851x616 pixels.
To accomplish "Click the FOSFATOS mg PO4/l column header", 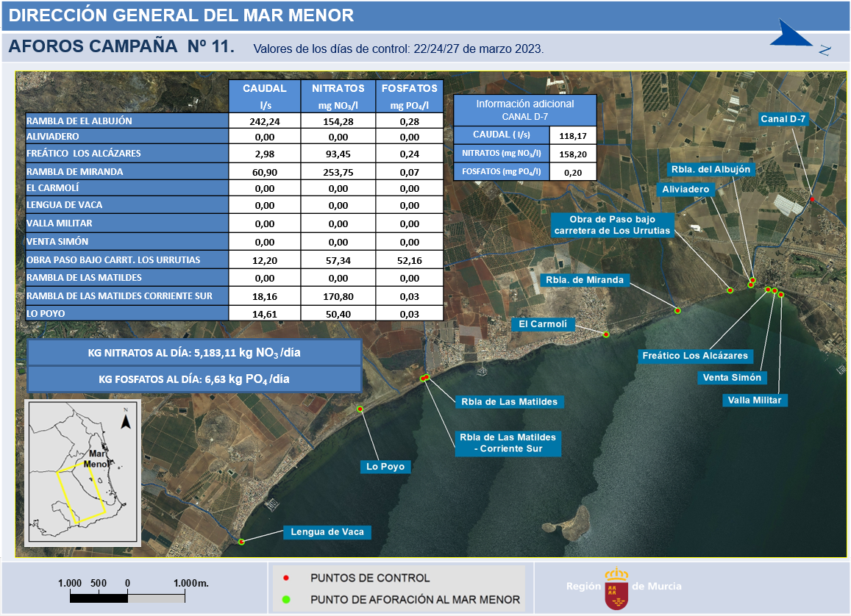I will click(409, 96).
